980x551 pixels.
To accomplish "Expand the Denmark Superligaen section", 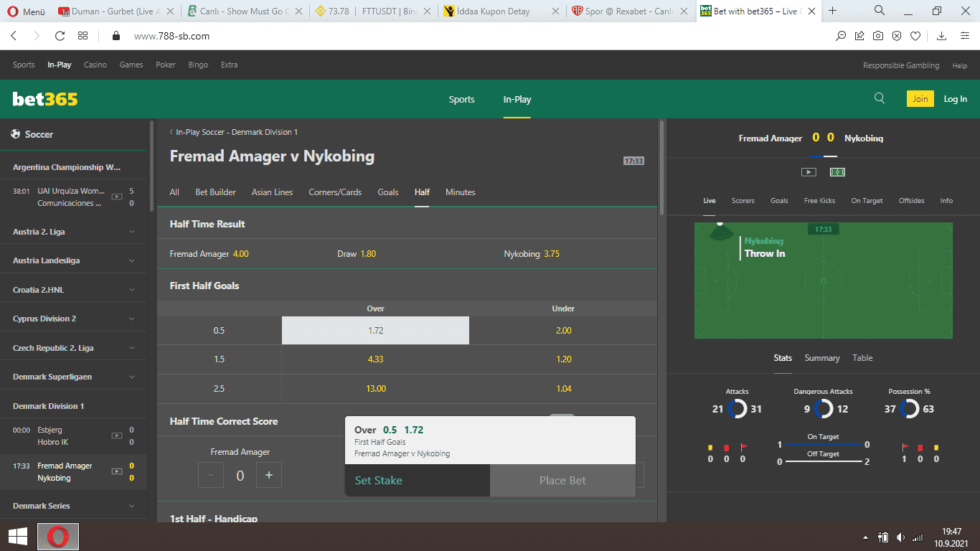I will 73,377.
